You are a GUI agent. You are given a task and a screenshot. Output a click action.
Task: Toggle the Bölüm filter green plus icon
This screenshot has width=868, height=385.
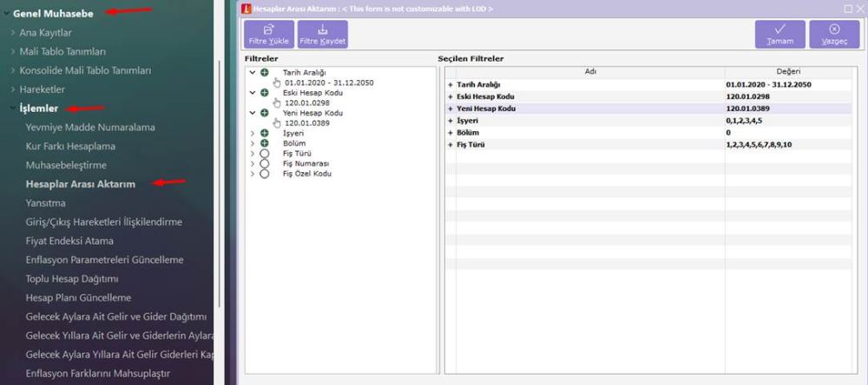point(265,143)
